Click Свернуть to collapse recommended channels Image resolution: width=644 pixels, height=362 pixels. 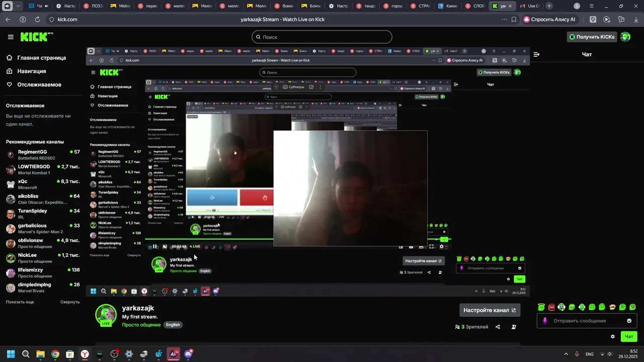click(70, 302)
